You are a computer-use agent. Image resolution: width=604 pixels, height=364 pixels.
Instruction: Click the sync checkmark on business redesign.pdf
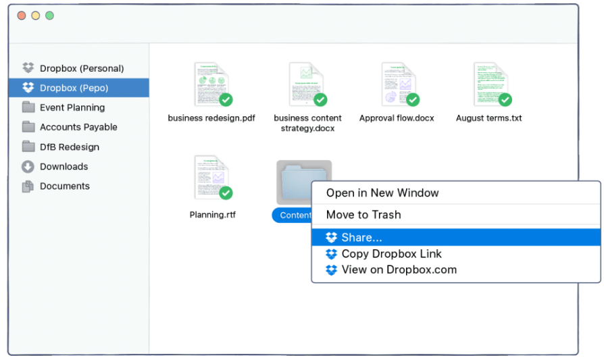226,100
